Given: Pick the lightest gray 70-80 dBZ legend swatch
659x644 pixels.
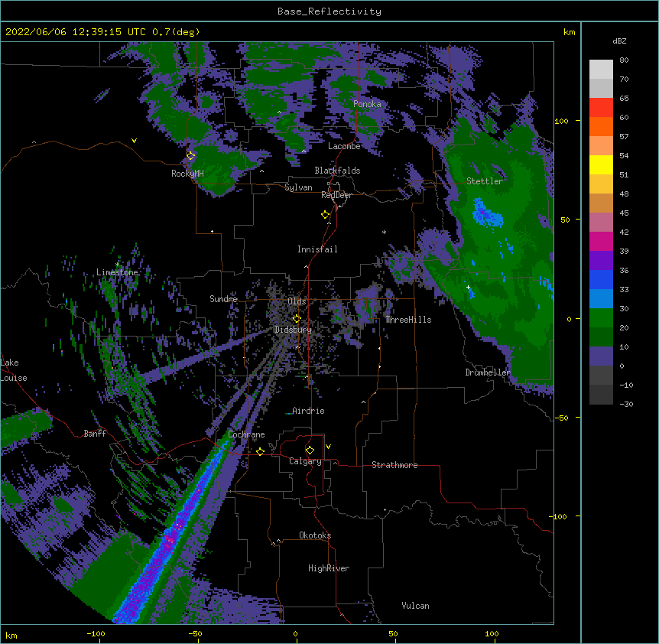Looking at the screenshot, I should click(x=601, y=70).
